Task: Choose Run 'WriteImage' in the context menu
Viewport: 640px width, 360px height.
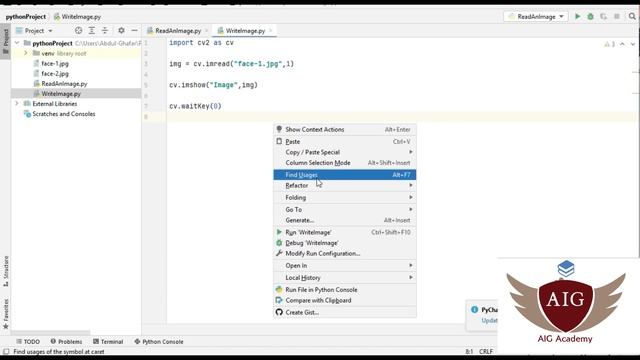Action: point(345,232)
